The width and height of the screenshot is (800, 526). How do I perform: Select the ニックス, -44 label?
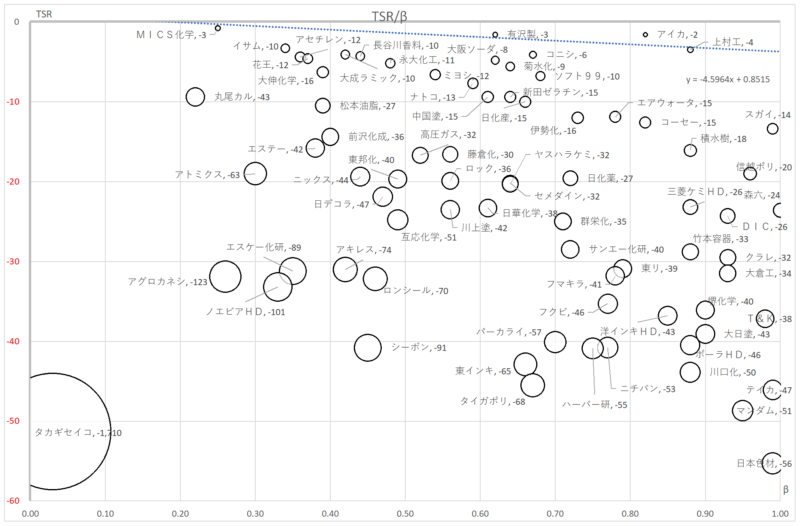pyautogui.click(x=321, y=180)
